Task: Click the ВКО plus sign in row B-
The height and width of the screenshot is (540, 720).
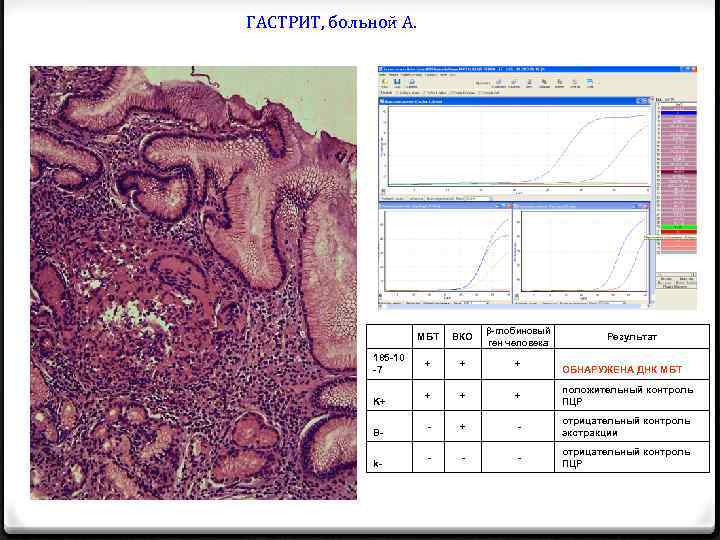Action: click(462, 427)
